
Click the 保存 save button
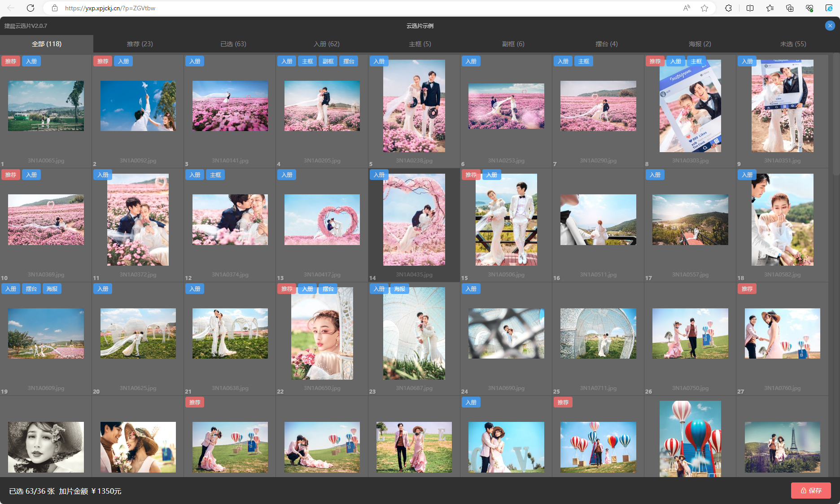811,491
